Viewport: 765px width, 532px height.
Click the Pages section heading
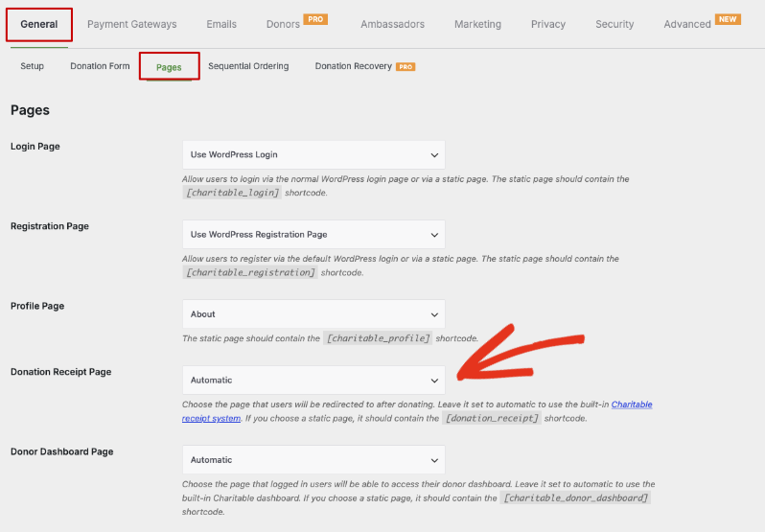pos(31,110)
